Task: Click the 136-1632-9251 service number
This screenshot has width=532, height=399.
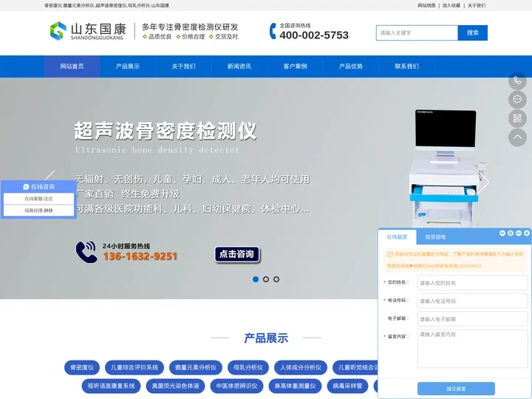Action: (140, 256)
